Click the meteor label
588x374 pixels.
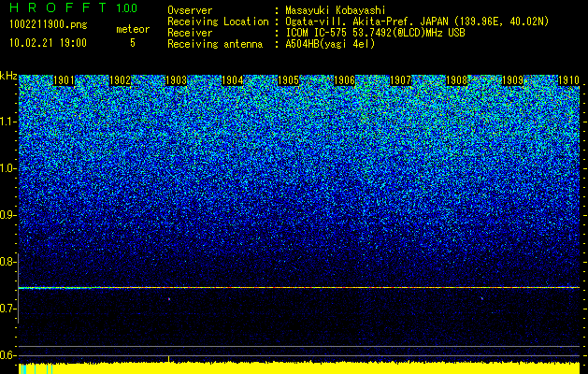click(133, 29)
